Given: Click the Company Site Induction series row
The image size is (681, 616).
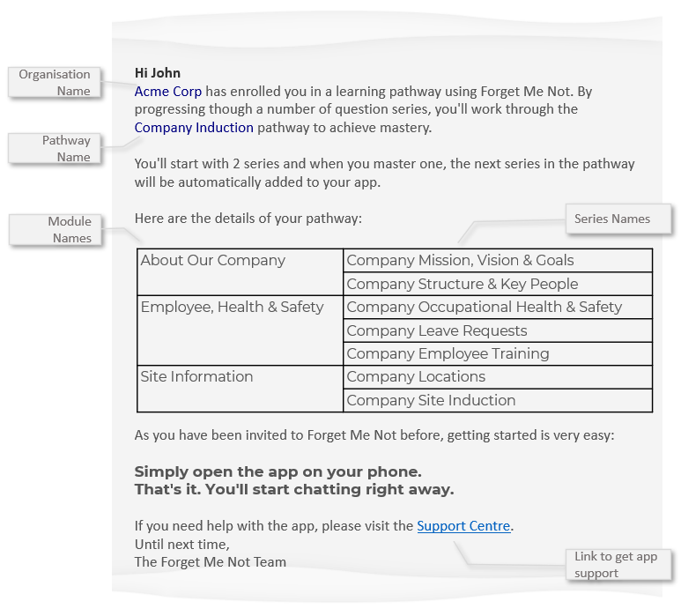Looking at the screenshot, I should pos(431,401).
